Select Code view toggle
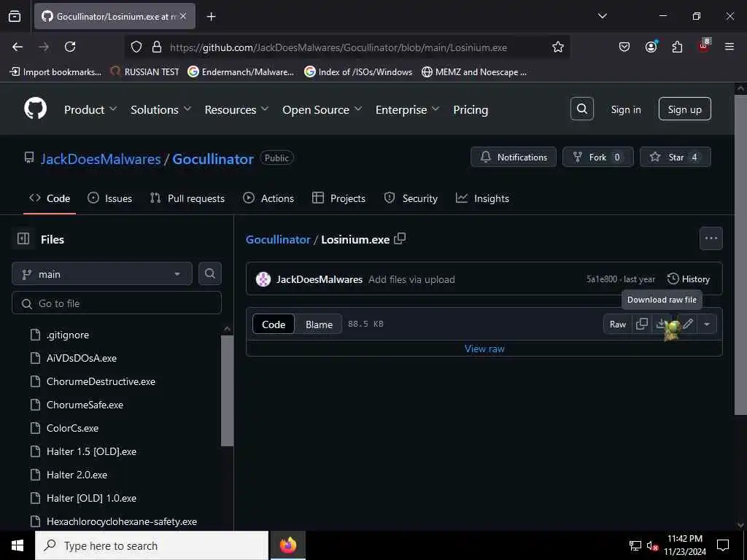The width and height of the screenshot is (747, 560). (x=274, y=324)
